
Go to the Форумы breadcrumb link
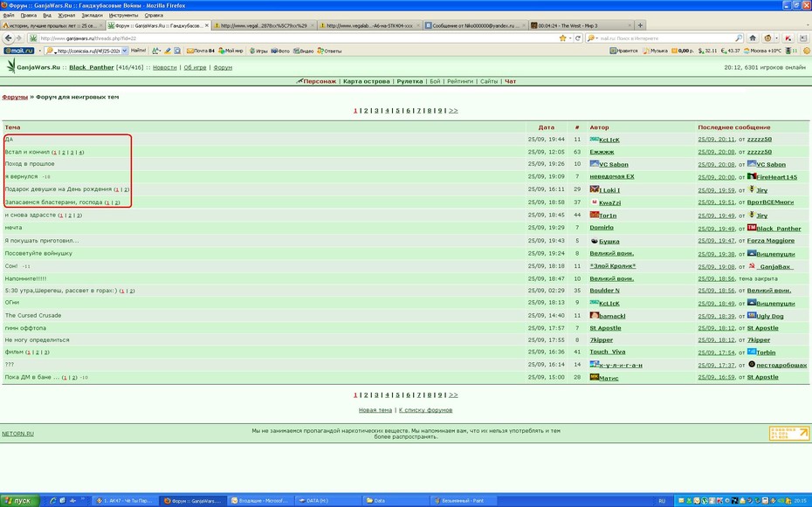15,97
